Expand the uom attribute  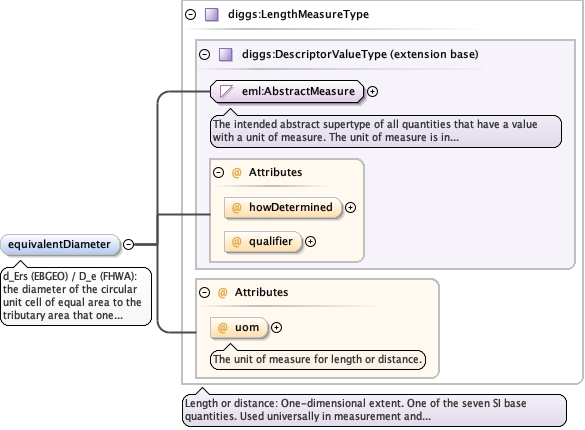point(276,327)
